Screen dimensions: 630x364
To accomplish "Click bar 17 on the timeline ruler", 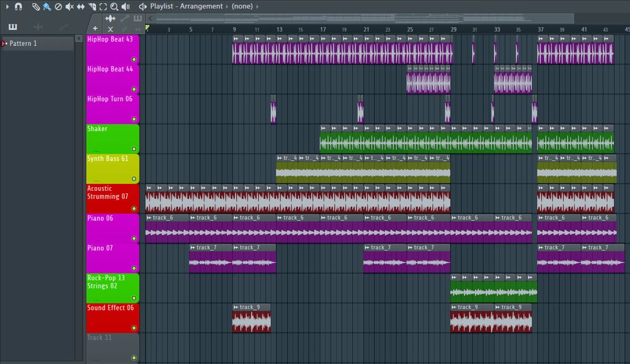I will tap(323, 30).
